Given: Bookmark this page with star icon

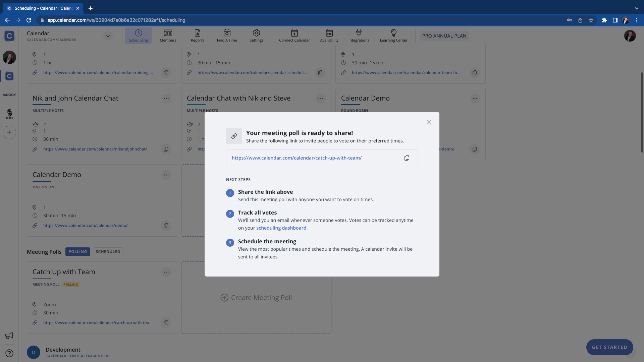Looking at the screenshot, I should click(x=591, y=20).
